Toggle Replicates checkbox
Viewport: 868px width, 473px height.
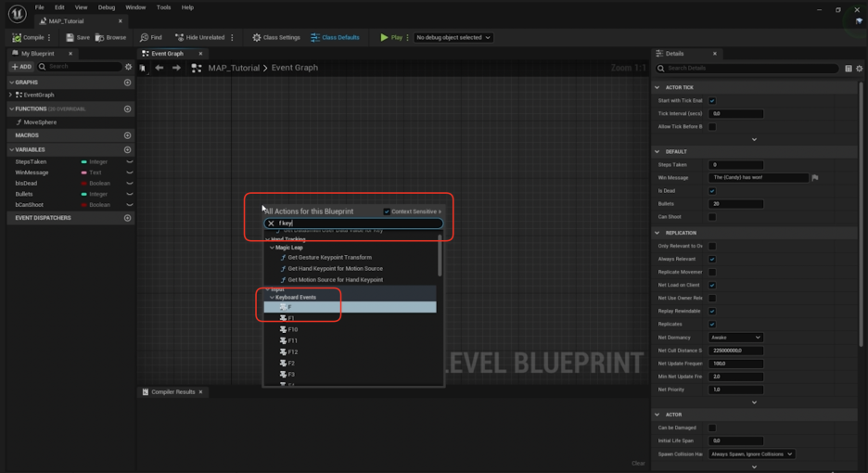click(x=712, y=325)
